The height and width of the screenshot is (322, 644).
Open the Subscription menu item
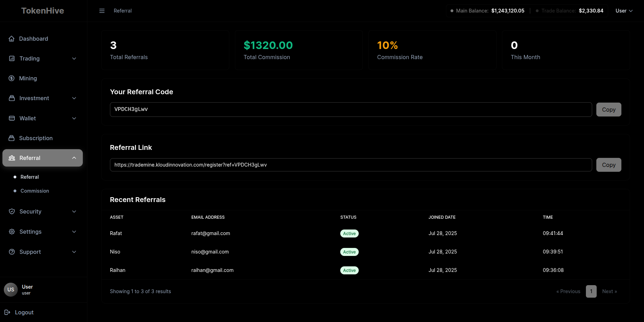tap(42, 138)
